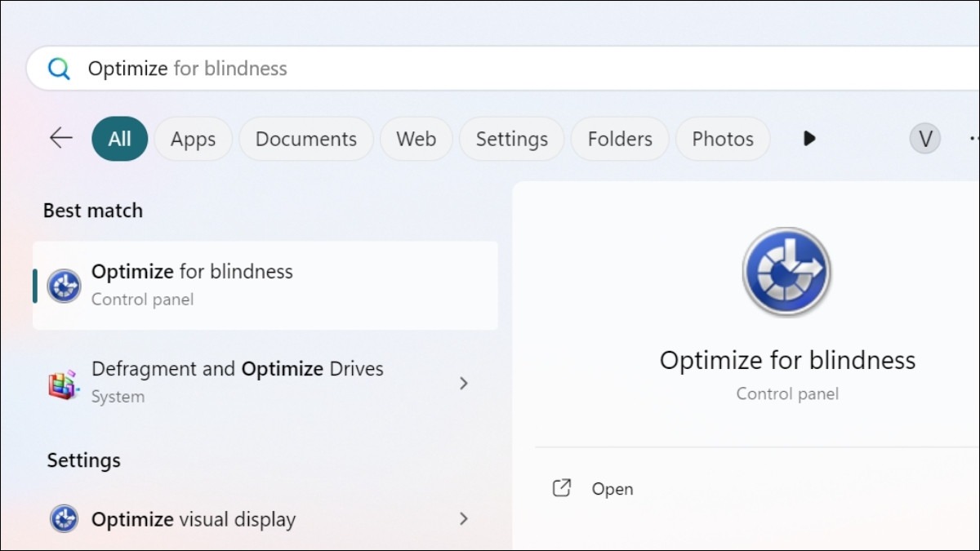Click the large Ease of Access preview icon

click(786, 272)
